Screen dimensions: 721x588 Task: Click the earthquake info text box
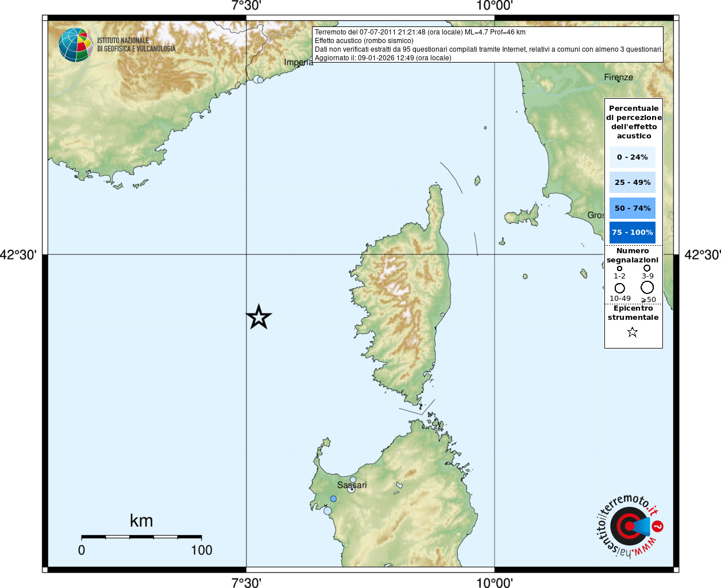tap(488, 45)
